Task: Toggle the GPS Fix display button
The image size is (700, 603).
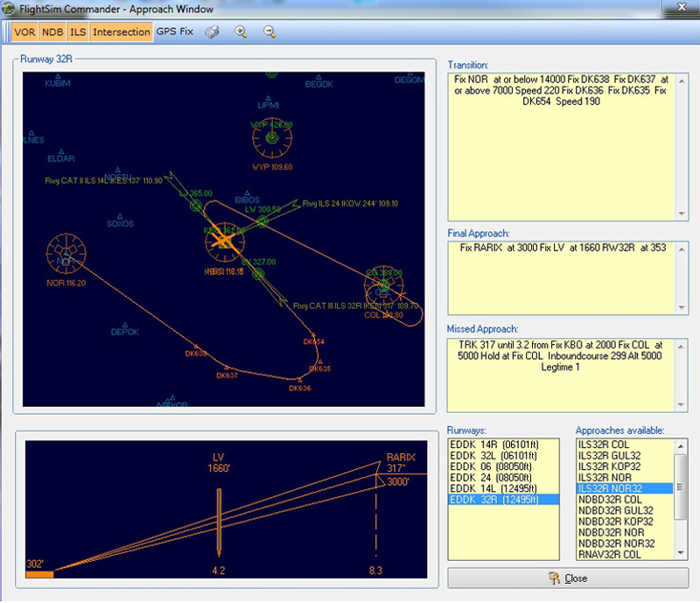Action: pos(174,32)
